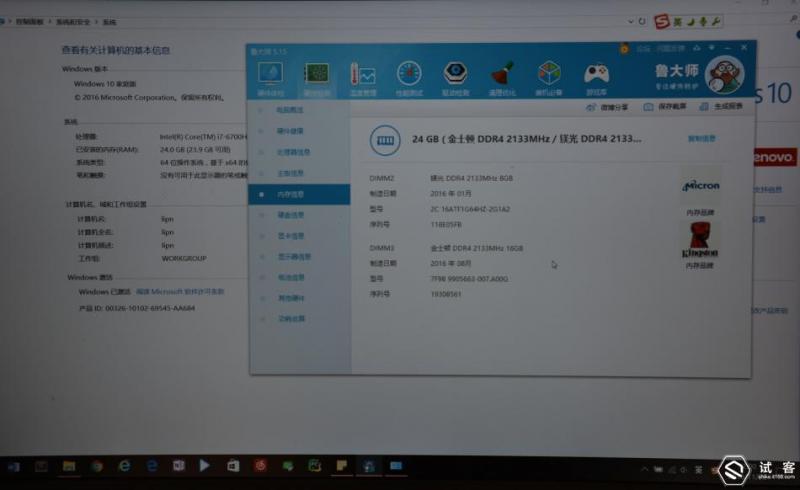Image resolution: width=800 pixels, height=490 pixels.
Task: Select 硬件健康 in the sidebar
Action: coord(290,131)
